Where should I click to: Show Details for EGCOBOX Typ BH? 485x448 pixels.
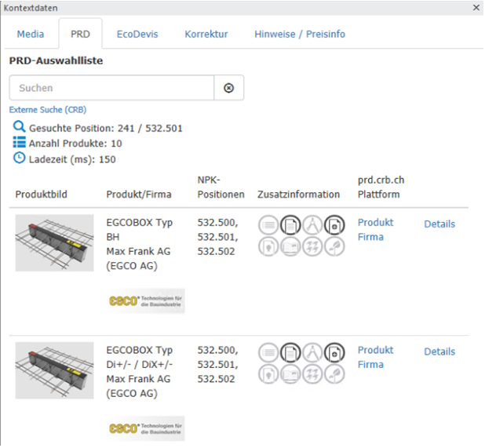tap(439, 224)
